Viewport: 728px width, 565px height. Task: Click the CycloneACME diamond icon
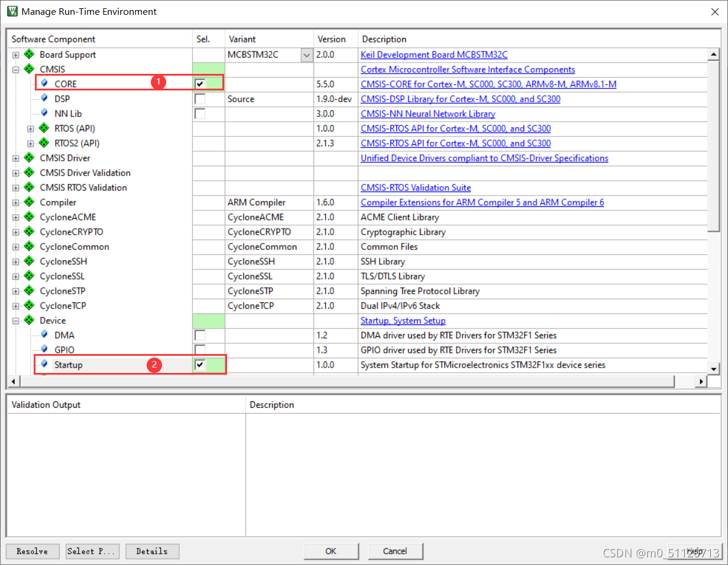coord(29,217)
